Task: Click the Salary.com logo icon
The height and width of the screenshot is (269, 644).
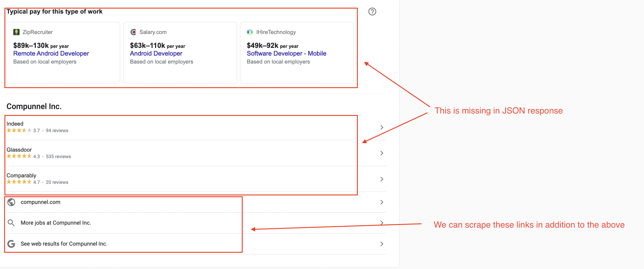Action: (x=133, y=32)
